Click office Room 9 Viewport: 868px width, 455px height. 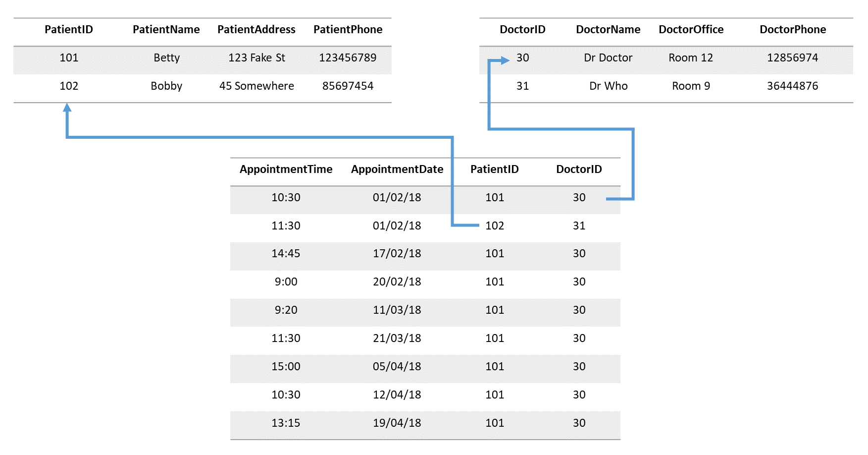pos(691,86)
